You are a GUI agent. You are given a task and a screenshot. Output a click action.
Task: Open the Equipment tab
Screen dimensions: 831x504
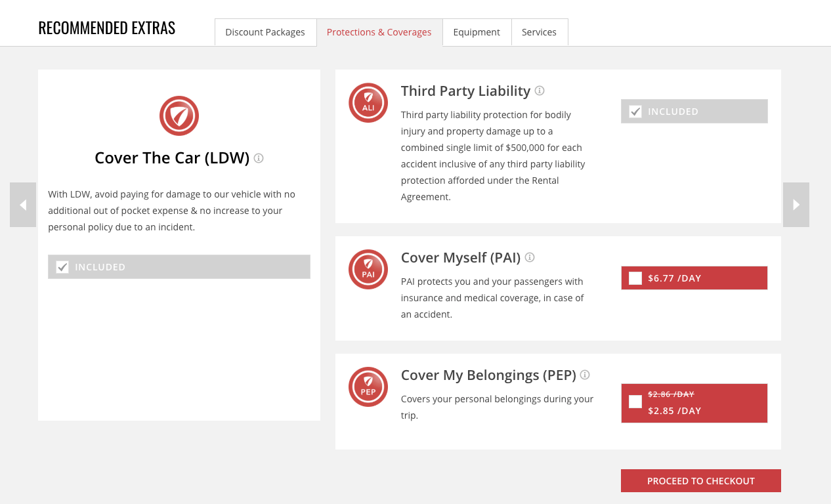(477, 32)
